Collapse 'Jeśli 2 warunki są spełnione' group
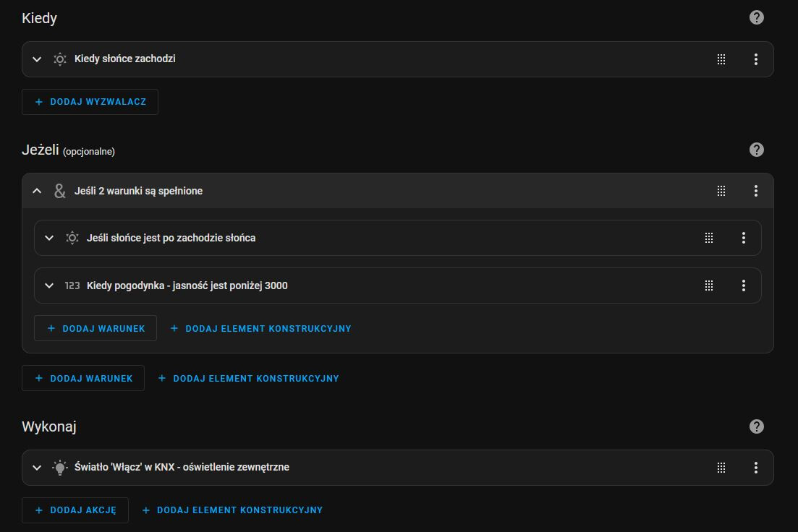Image resolution: width=798 pixels, height=532 pixels. tap(37, 191)
